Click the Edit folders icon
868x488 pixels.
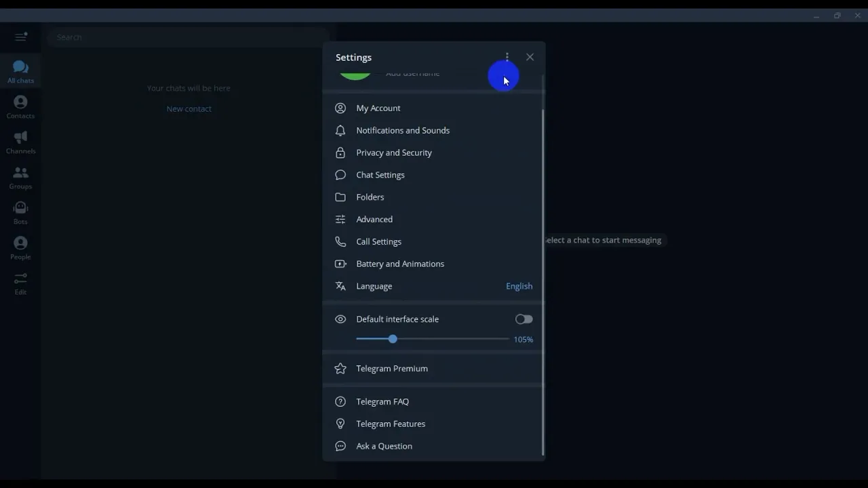point(20,283)
